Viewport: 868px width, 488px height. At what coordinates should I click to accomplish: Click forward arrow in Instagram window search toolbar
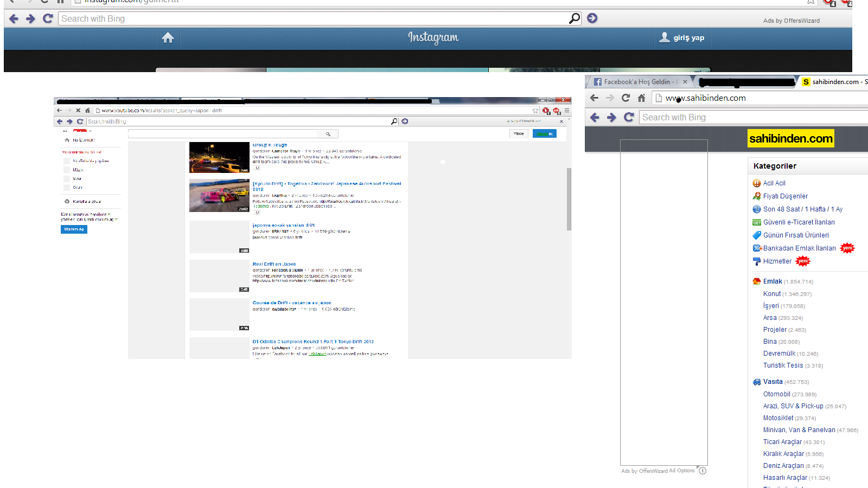(x=31, y=19)
